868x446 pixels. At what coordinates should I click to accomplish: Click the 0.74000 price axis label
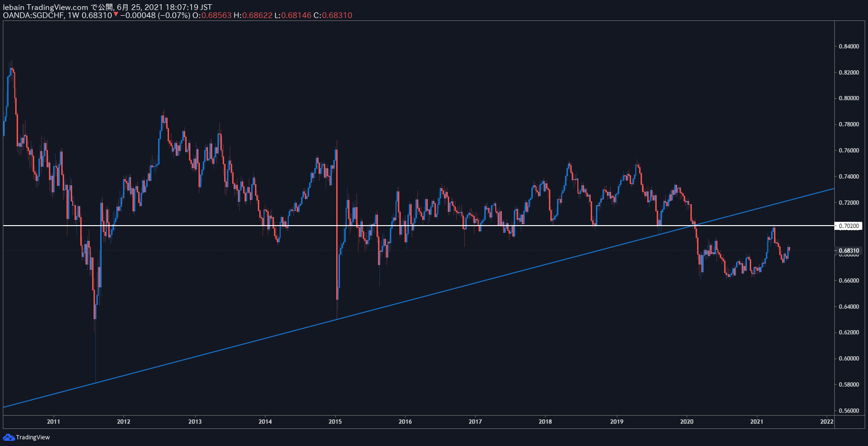tap(849, 177)
